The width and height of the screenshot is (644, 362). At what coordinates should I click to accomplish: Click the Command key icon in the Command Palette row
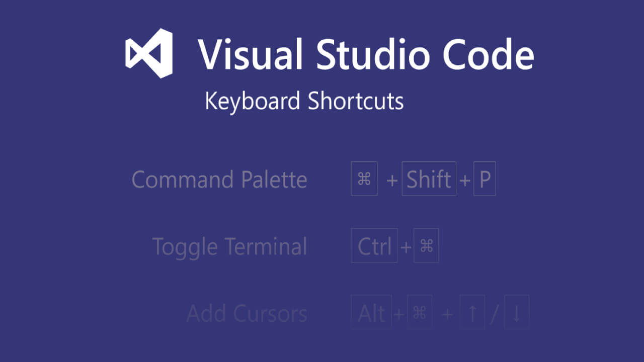coord(364,178)
